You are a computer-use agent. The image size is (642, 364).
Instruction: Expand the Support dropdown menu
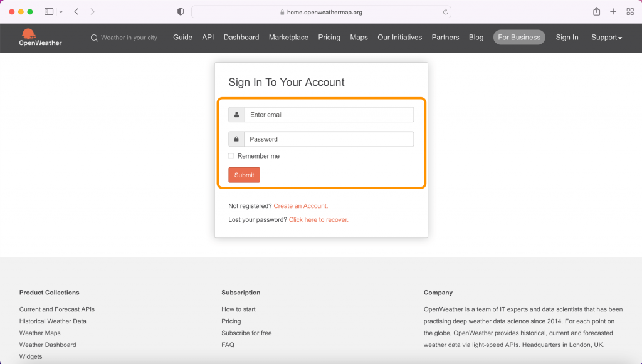pyautogui.click(x=606, y=37)
